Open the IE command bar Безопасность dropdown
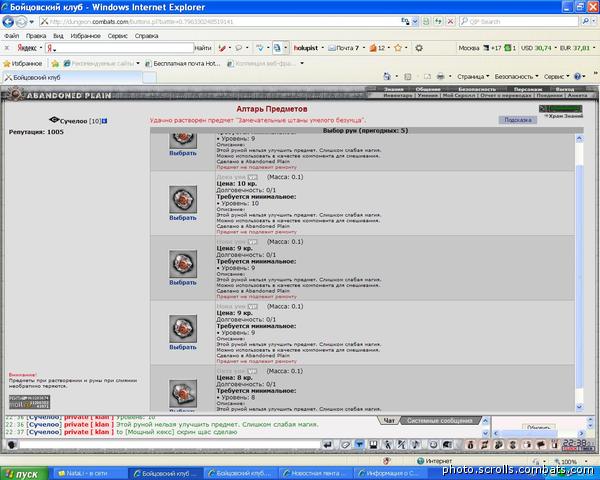This screenshot has height=480, width=600. pyautogui.click(x=516, y=77)
